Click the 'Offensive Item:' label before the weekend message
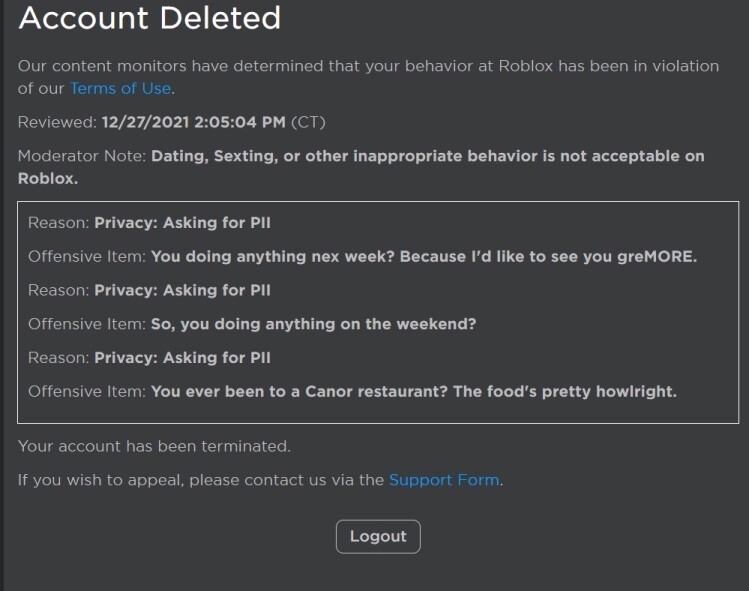Viewport: 749px width, 591px height. [x=87, y=324]
